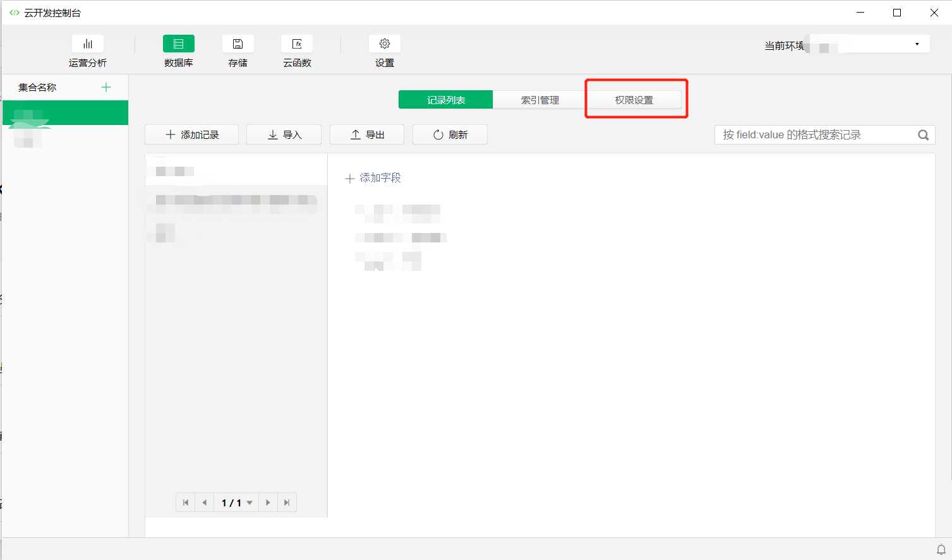Click the 添加字段 add field link
The image size is (952, 560).
click(x=373, y=178)
